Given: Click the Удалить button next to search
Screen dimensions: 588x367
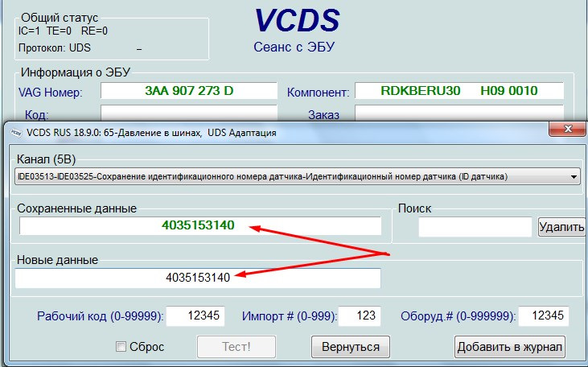Looking at the screenshot, I should [x=561, y=227].
